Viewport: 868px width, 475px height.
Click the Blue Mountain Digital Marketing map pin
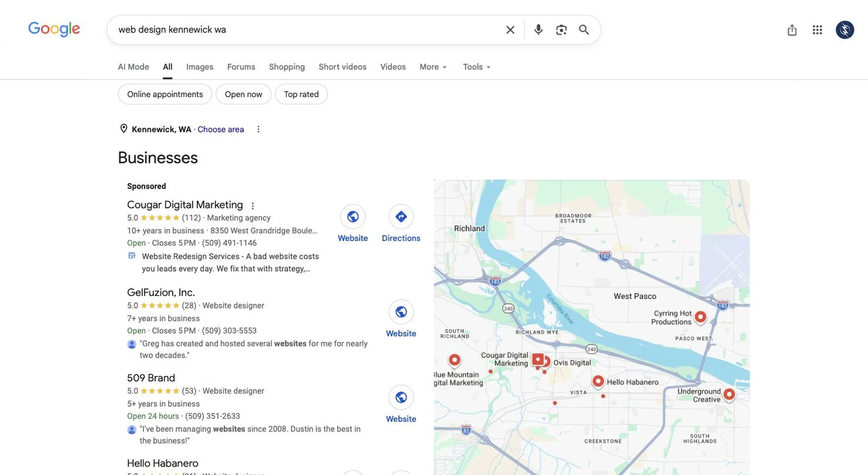coord(454,360)
